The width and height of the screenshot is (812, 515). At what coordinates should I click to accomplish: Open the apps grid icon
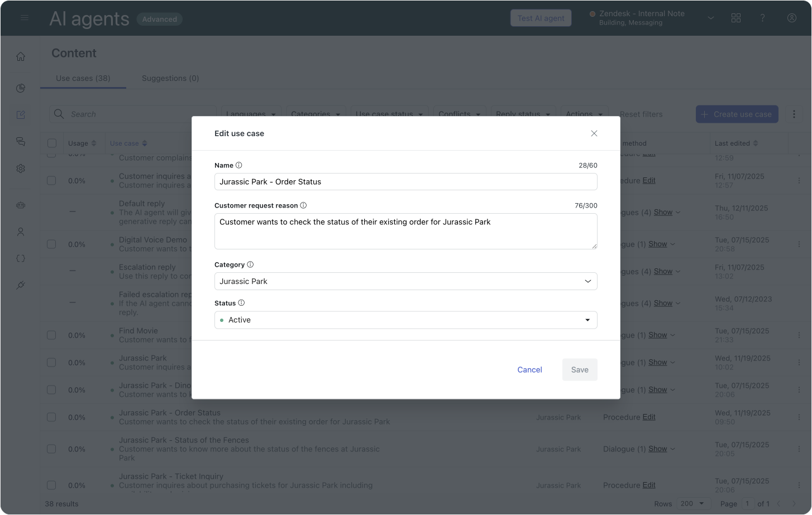pyautogui.click(x=736, y=18)
